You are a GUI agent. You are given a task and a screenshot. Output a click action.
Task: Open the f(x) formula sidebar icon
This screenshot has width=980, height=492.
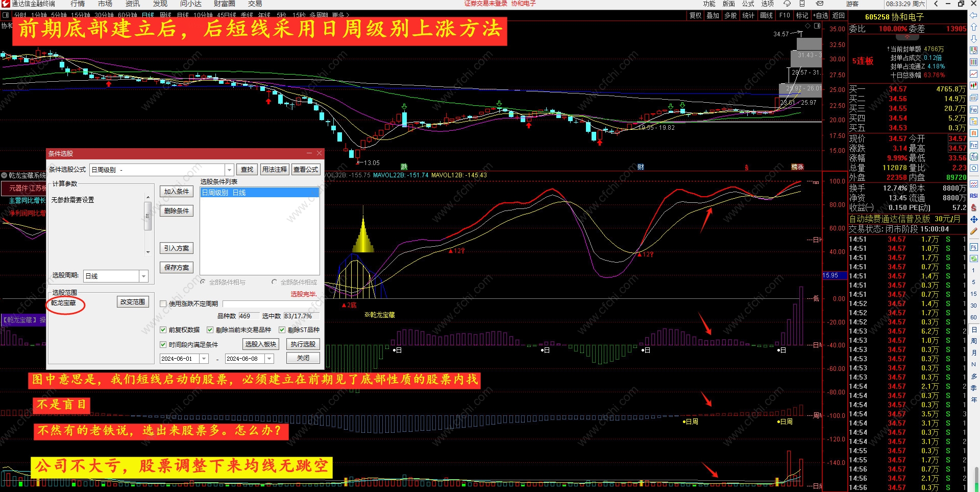tap(973, 157)
